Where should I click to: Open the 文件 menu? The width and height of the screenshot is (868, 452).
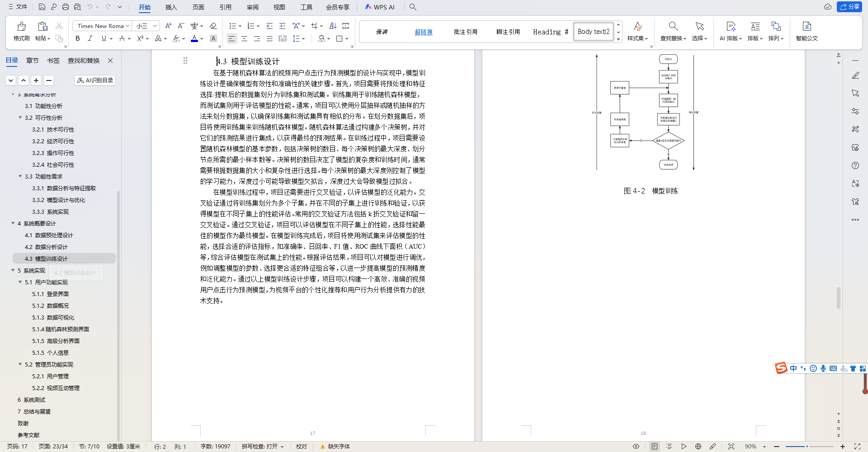[x=18, y=7]
